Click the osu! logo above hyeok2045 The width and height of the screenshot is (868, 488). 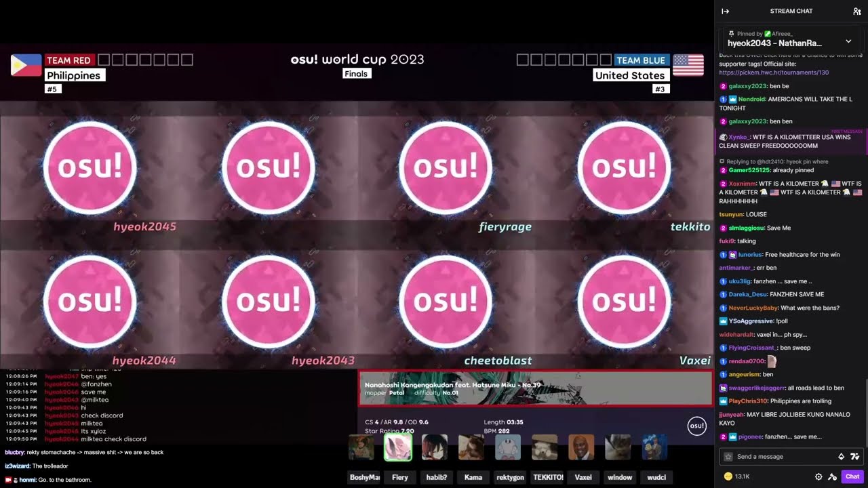pos(90,168)
